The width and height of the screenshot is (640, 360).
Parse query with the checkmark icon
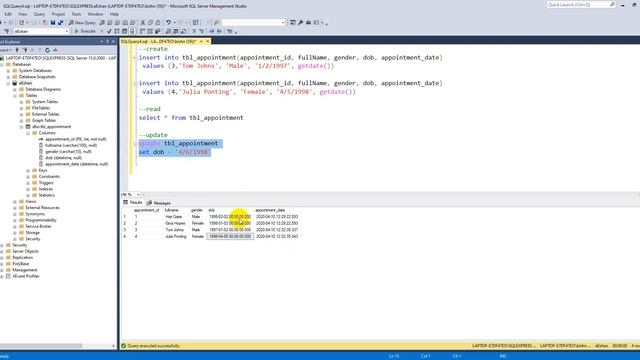[x=109, y=31]
